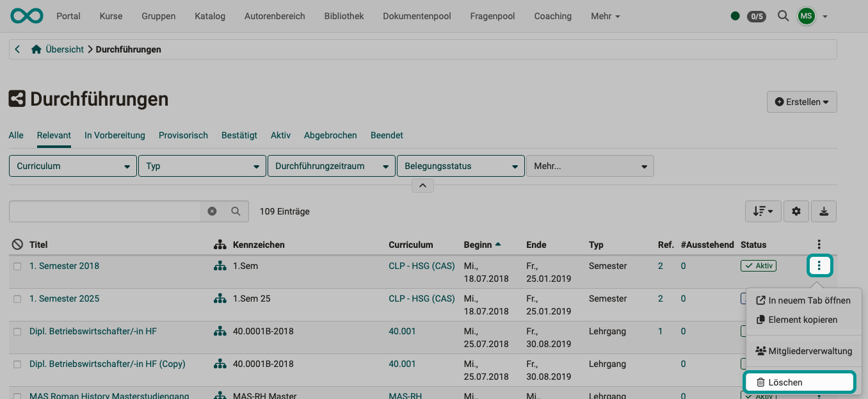The width and height of the screenshot is (868, 399).
Task: Open the global search magnifier icon
Action: [783, 16]
